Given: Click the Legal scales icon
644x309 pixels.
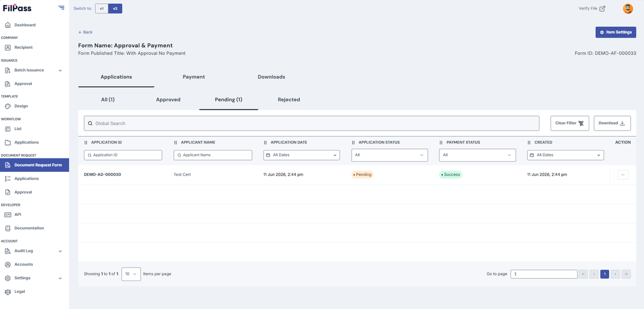Looking at the screenshot, I should tap(8, 292).
